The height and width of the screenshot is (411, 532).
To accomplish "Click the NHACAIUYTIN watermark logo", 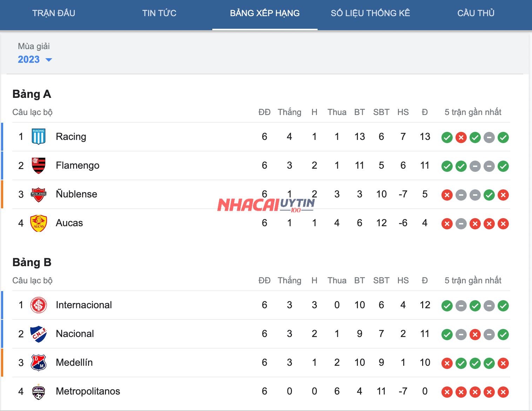I will (266, 205).
